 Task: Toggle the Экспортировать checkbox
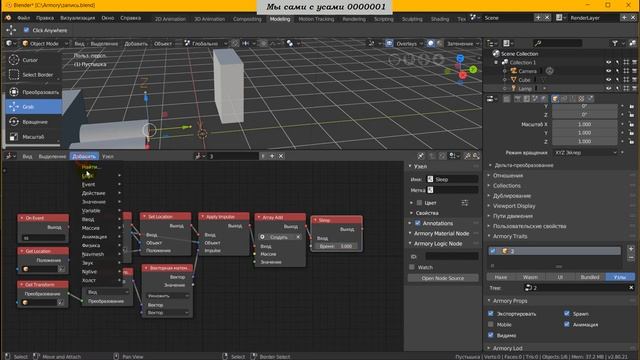click(x=491, y=314)
